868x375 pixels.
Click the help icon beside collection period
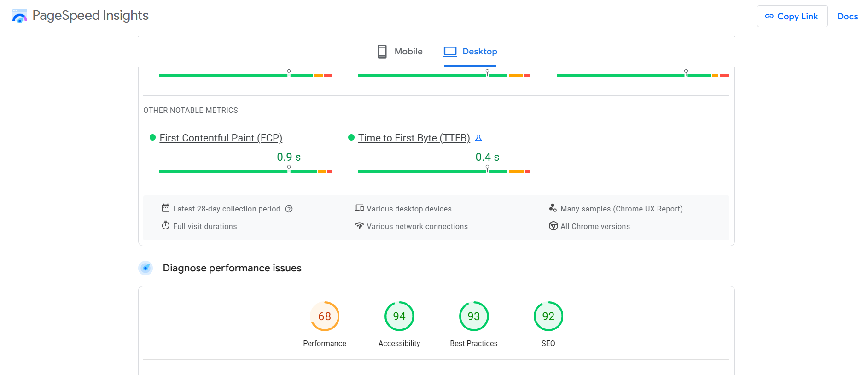(289, 209)
